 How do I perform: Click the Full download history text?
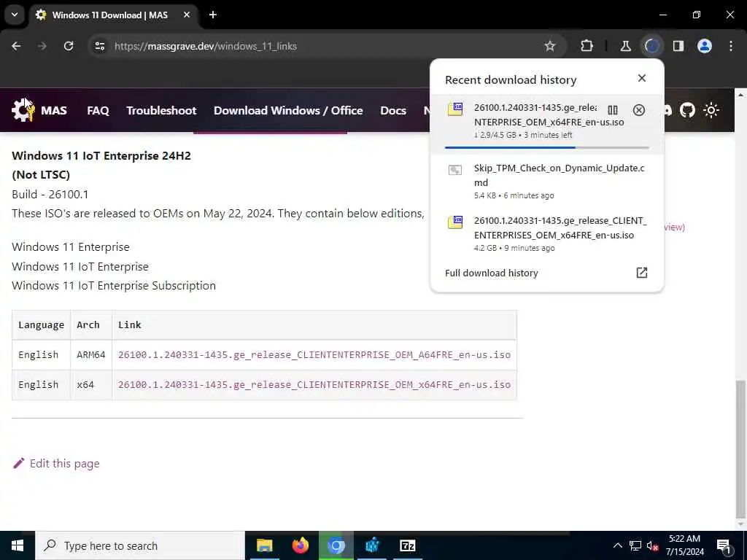click(491, 273)
